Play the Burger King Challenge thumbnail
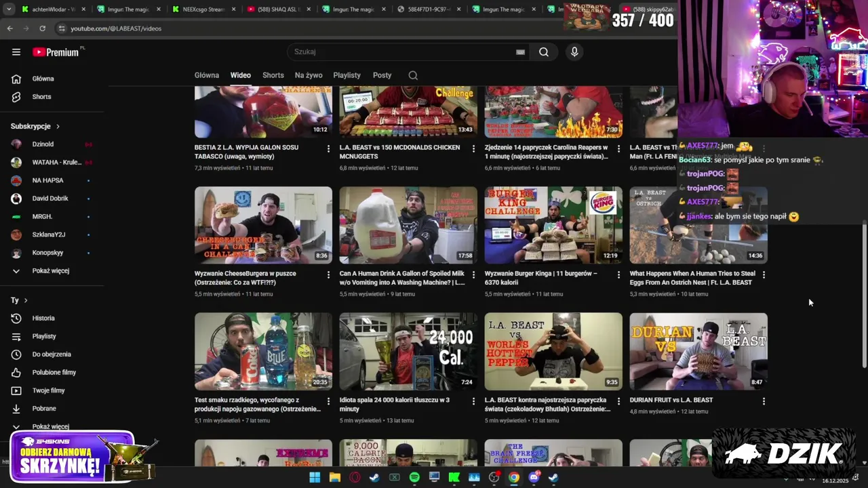Viewport: 868px width, 488px height. point(553,225)
